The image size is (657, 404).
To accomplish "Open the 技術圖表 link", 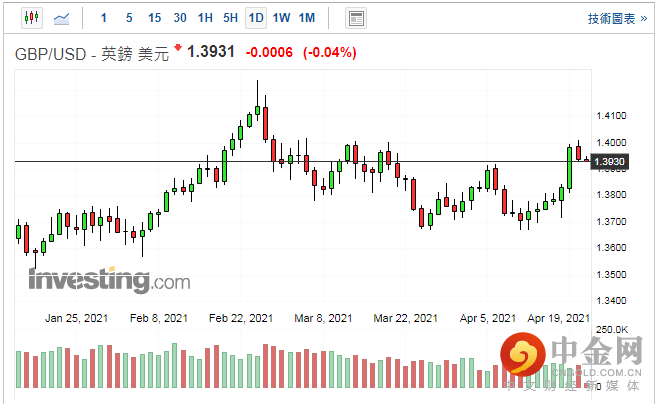I will [618, 18].
